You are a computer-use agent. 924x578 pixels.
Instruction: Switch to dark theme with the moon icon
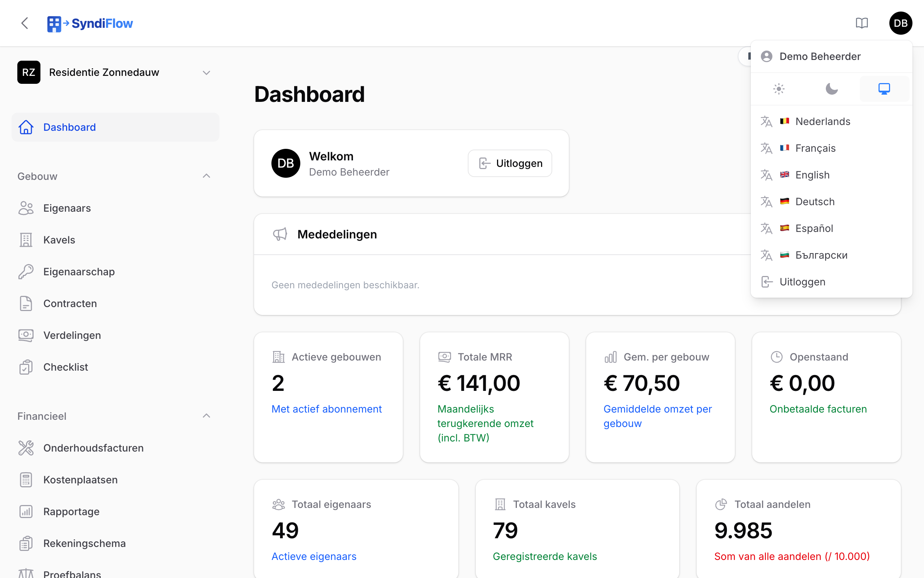(x=832, y=89)
